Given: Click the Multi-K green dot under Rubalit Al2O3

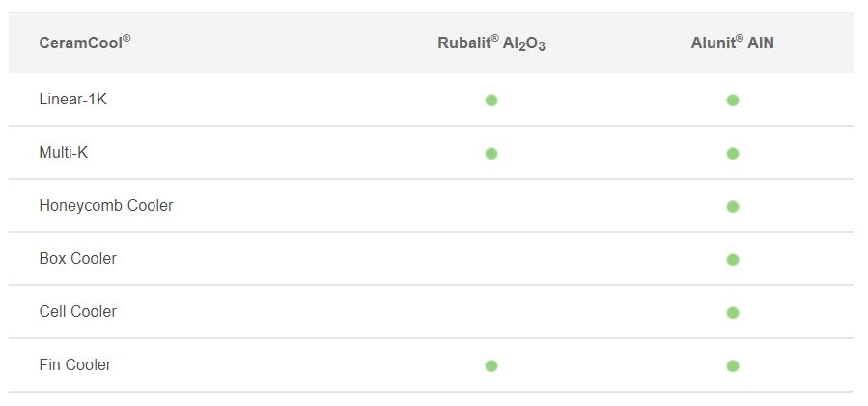Looking at the screenshot, I should click(x=491, y=154).
